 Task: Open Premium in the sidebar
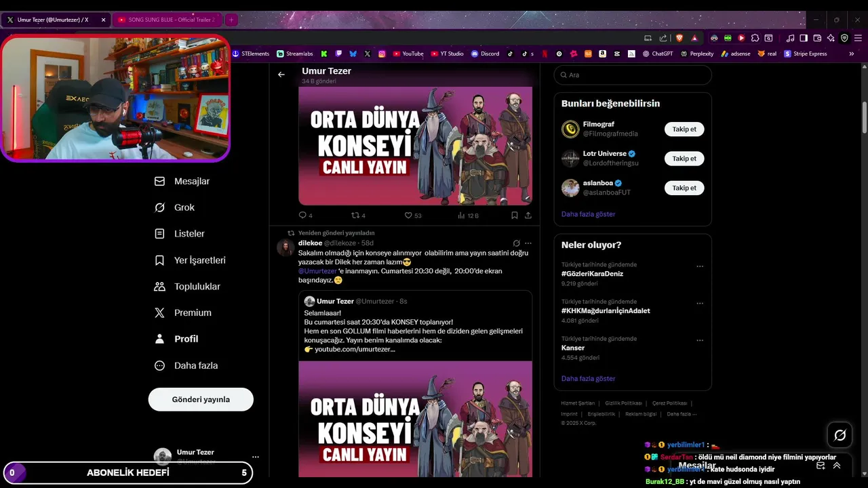point(183,312)
